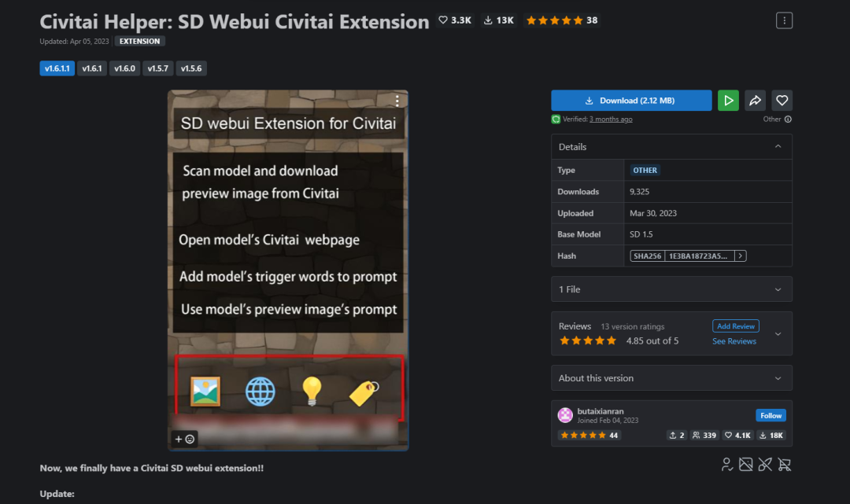The height and width of the screenshot is (504, 850).
Task: Click the Download (2.12 MB) button
Action: click(631, 100)
